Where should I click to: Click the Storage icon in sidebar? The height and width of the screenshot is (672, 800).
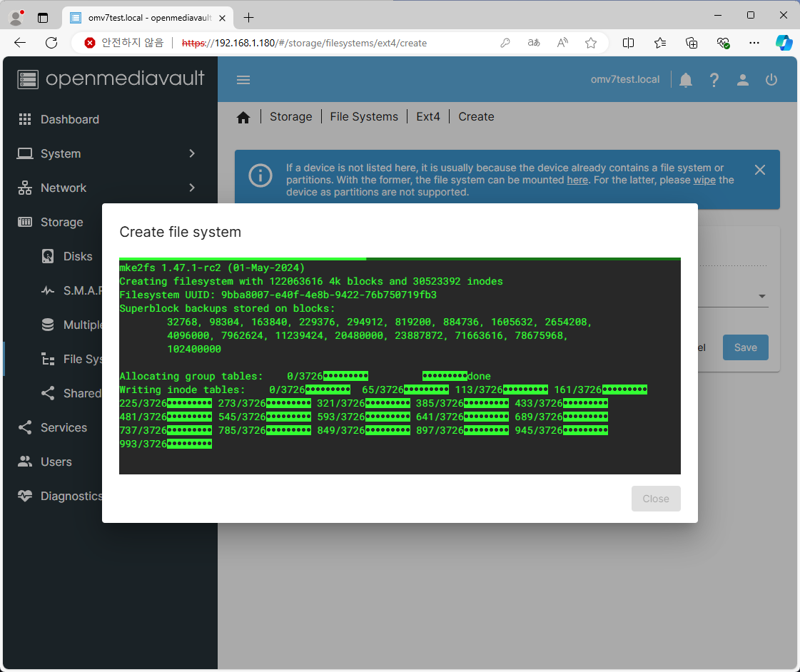click(x=25, y=222)
